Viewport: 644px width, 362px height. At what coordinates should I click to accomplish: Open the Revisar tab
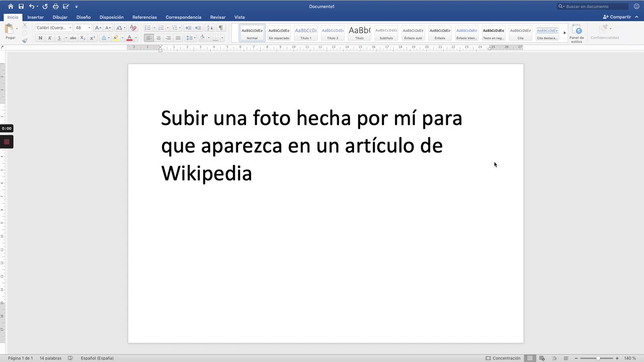pyautogui.click(x=218, y=17)
